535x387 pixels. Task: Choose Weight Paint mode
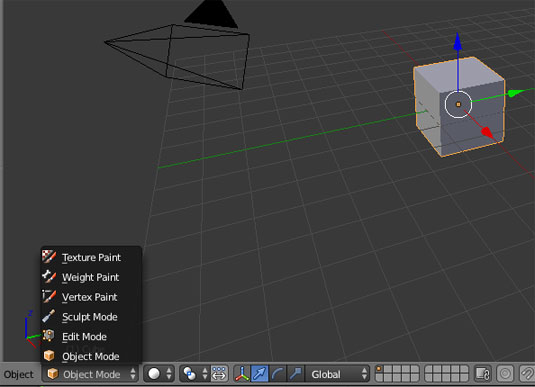91,277
